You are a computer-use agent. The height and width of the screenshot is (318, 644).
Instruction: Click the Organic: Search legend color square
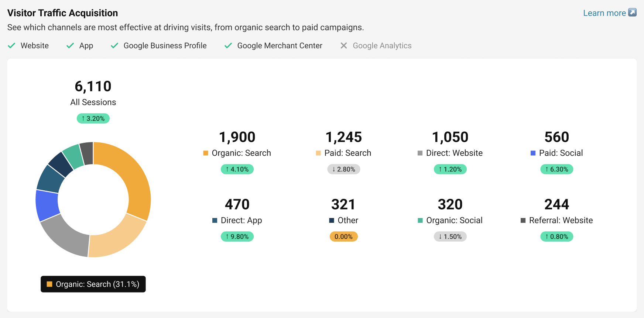[206, 153]
